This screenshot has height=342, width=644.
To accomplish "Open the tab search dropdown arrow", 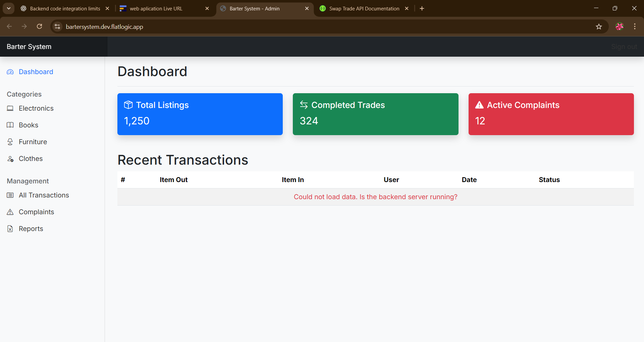I will pyautogui.click(x=9, y=8).
